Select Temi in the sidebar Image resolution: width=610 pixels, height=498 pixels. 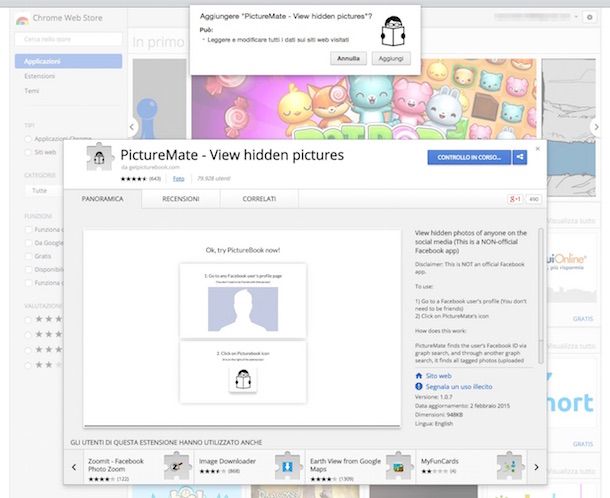pyautogui.click(x=32, y=91)
